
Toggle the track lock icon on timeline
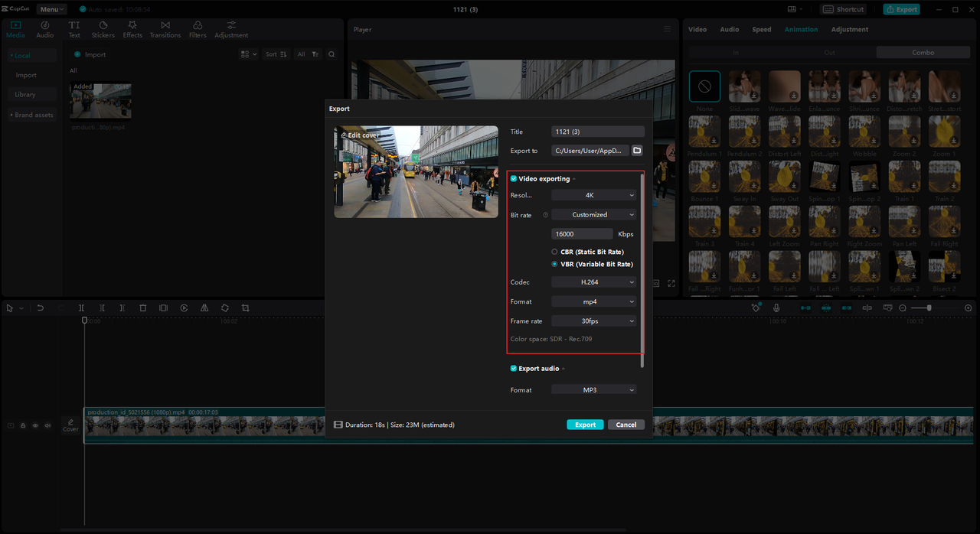click(x=23, y=425)
